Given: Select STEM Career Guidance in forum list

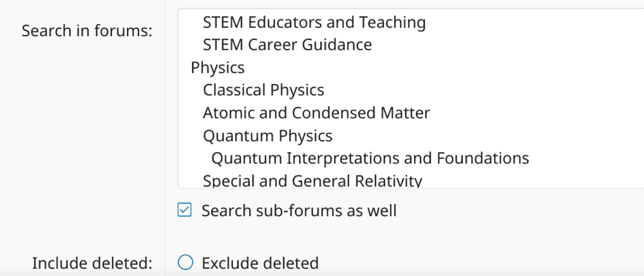Looking at the screenshot, I should click(x=287, y=45).
